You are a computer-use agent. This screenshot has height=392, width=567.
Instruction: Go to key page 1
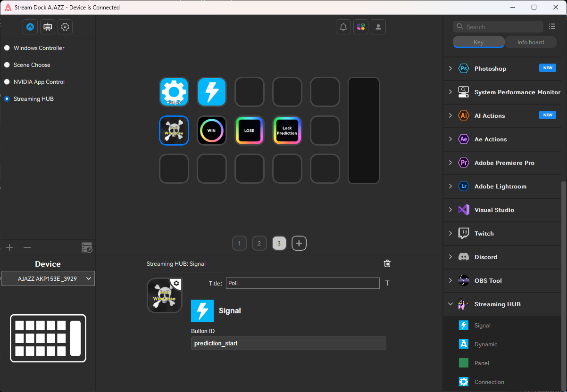pos(240,244)
